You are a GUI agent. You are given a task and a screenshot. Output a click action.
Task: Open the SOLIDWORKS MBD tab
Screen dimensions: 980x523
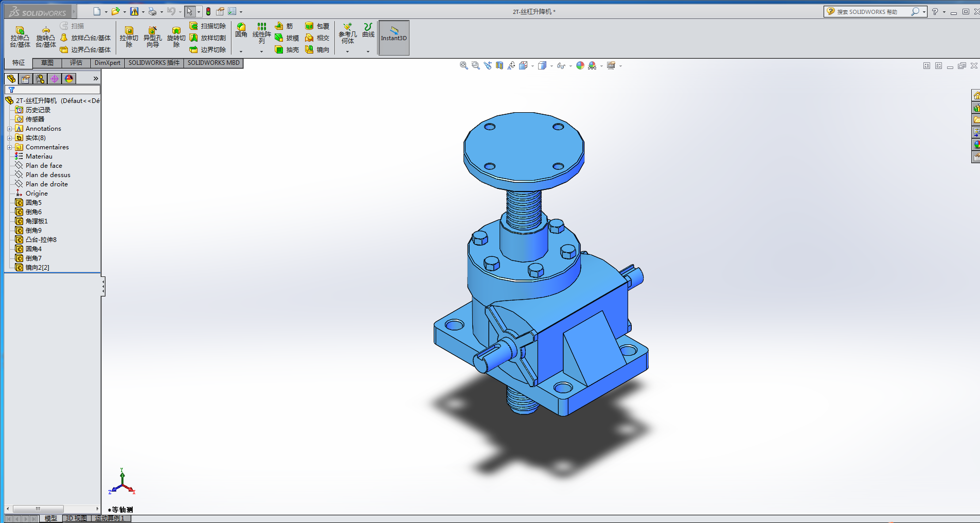213,63
